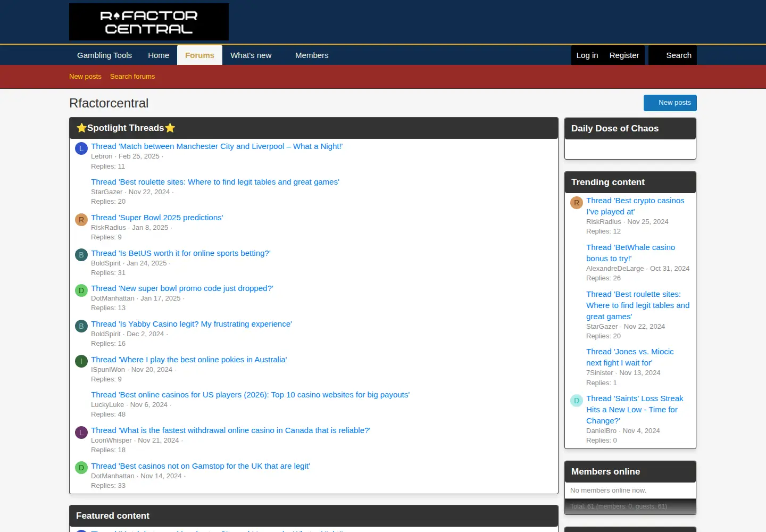Select DotManhattan's avatar beside the Gamstop thread
This screenshot has height=532, width=766.
pos(81,468)
